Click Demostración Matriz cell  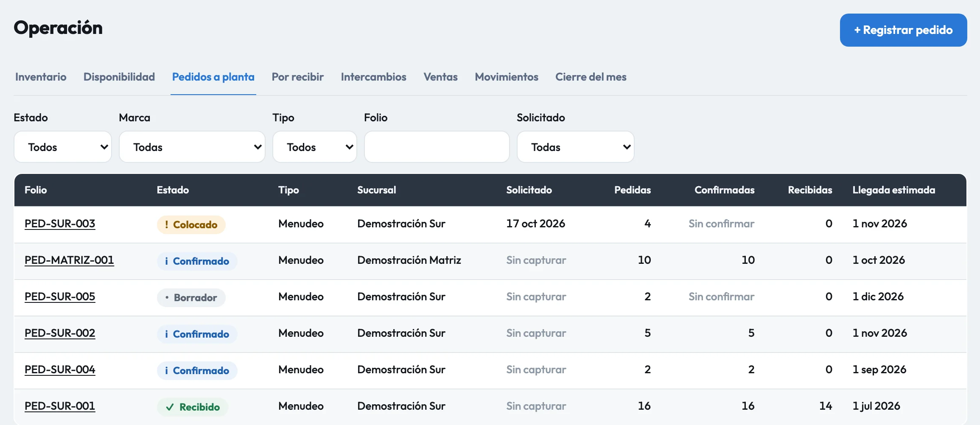tap(409, 260)
